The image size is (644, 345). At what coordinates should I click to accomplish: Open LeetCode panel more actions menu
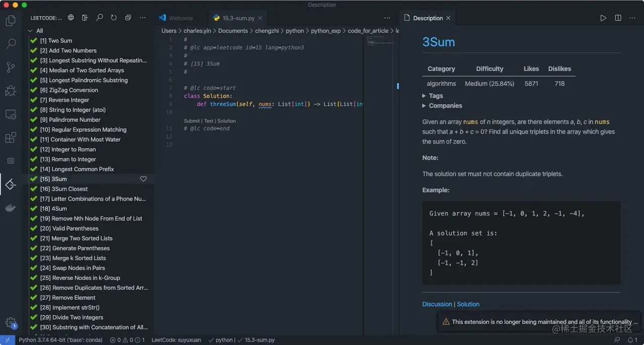pos(143,18)
